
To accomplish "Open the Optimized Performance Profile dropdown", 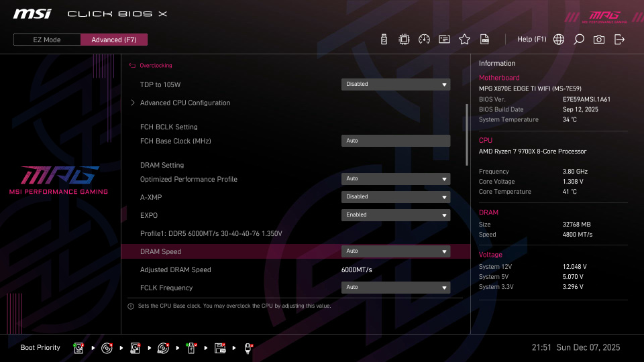I will [x=396, y=179].
